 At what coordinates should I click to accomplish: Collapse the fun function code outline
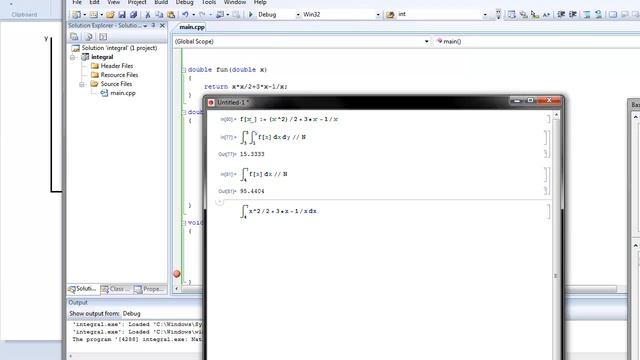tap(184, 70)
